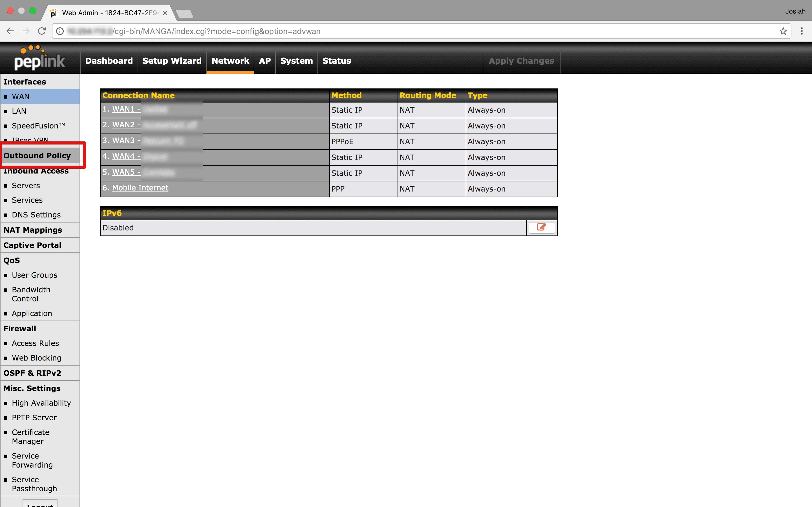
Task: Select Bandwidth Control under QoS
Action: [x=31, y=294]
